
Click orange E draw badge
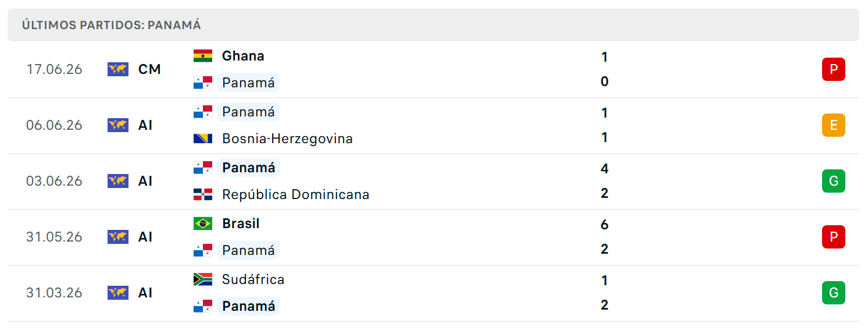(x=833, y=125)
